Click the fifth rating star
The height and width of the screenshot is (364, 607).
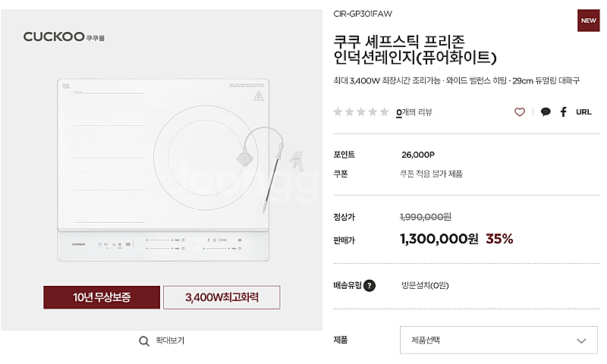click(x=384, y=112)
